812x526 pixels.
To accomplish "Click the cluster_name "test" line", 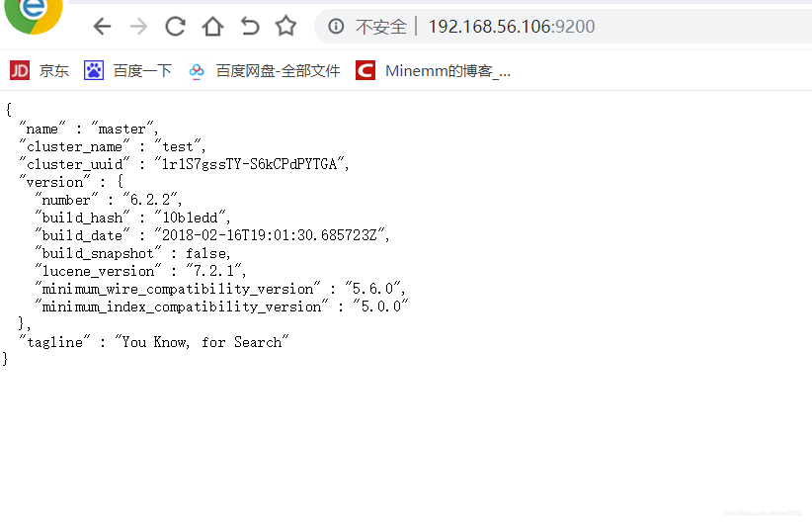I will pos(113,146).
